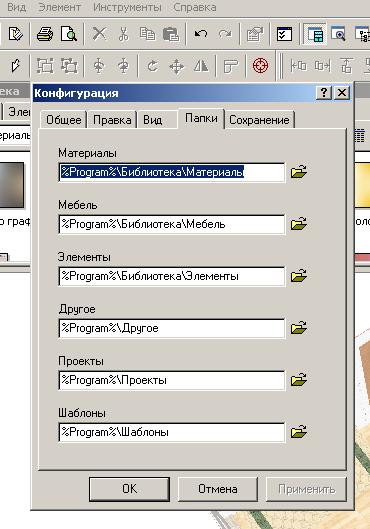The width and height of the screenshot is (370, 529).
Task: Open Print Preview from toolbar
Action: [x=69, y=34]
